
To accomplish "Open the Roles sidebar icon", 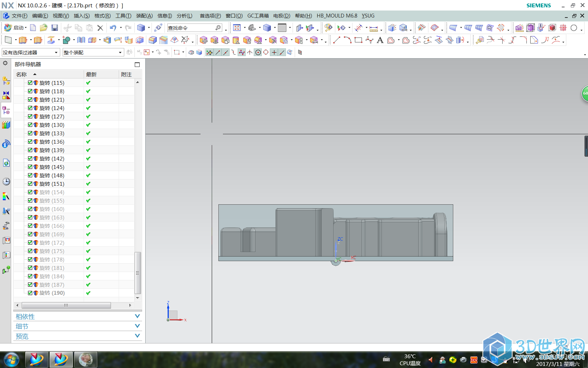I will click(x=6, y=226).
